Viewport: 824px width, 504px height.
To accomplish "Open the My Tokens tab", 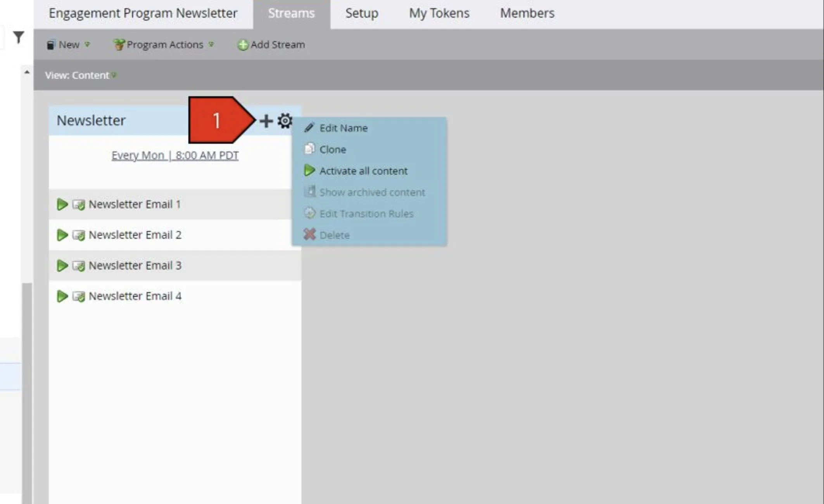I will 439,14.
